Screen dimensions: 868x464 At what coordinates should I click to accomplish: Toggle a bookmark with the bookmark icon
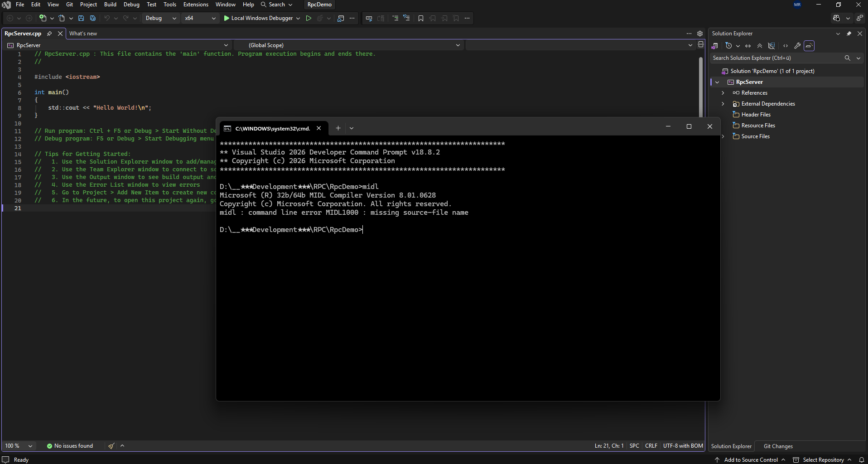pyautogui.click(x=421, y=18)
